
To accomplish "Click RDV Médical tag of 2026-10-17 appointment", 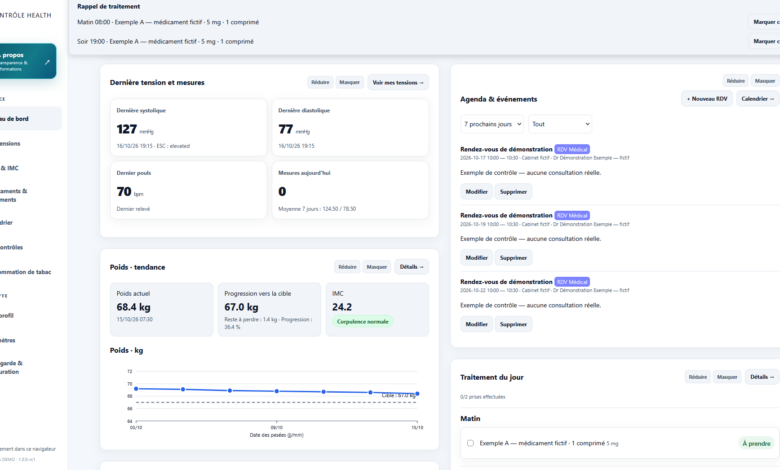I will click(572, 149).
